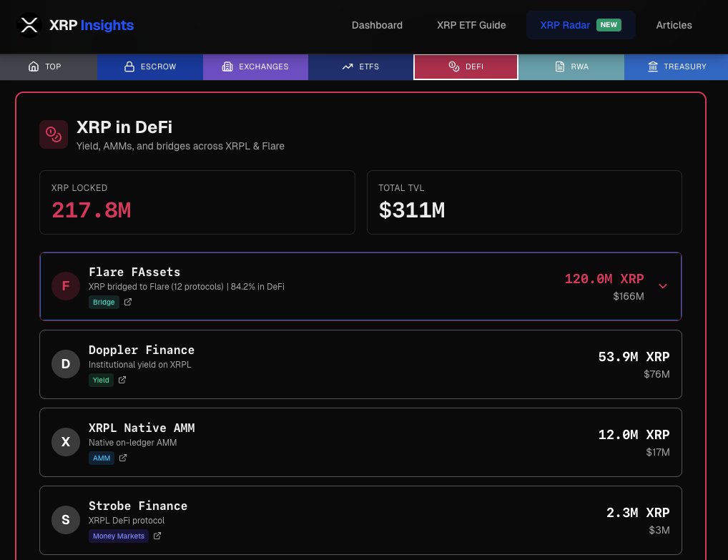Click the NEW badge on XRP Radar
Image resolution: width=728 pixels, height=560 pixels.
pos(609,24)
